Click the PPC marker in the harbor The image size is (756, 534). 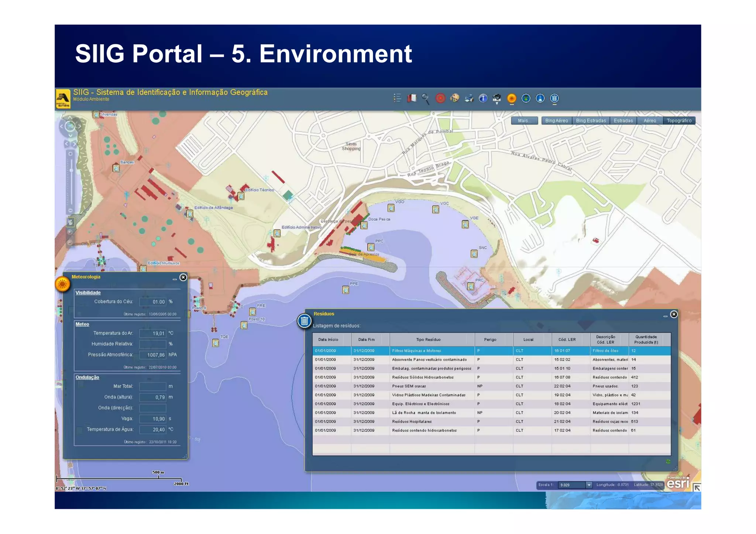[371, 247]
